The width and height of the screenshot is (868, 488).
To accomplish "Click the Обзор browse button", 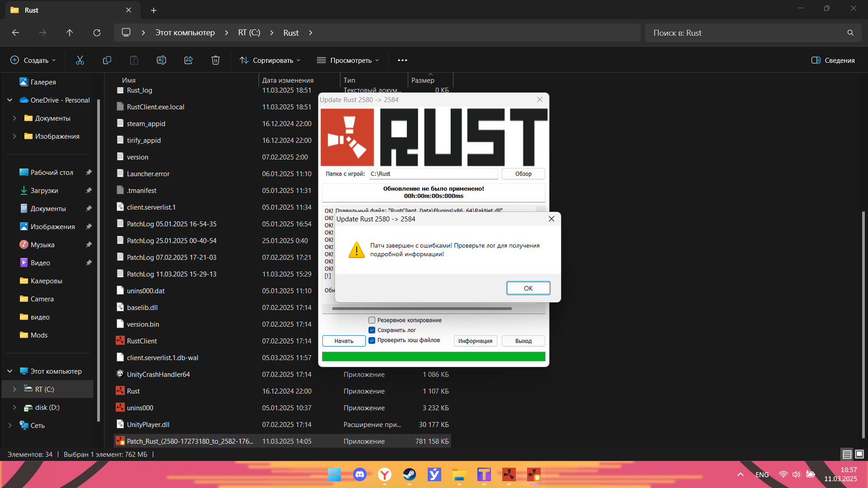I will click(523, 174).
